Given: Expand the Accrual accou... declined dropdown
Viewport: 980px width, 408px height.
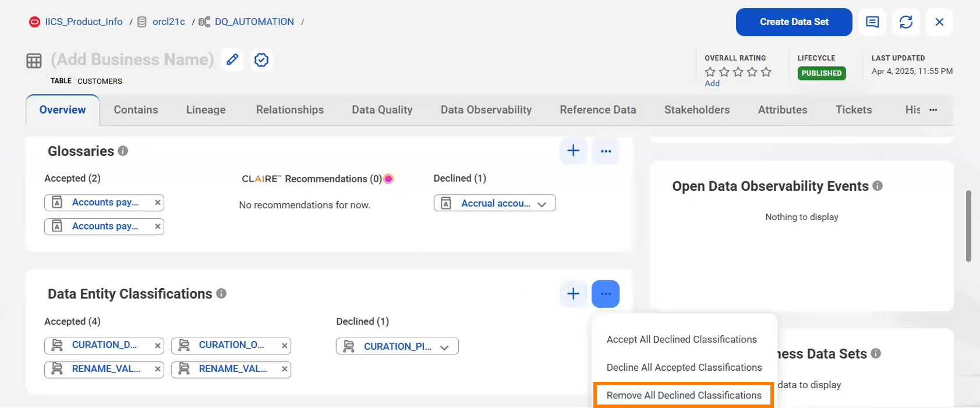Looking at the screenshot, I should 542,204.
